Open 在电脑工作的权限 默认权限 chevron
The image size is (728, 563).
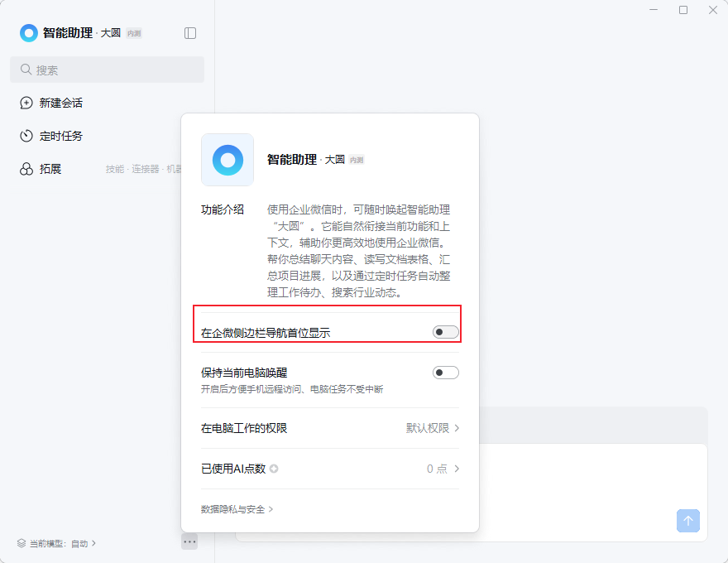tap(457, 428)
